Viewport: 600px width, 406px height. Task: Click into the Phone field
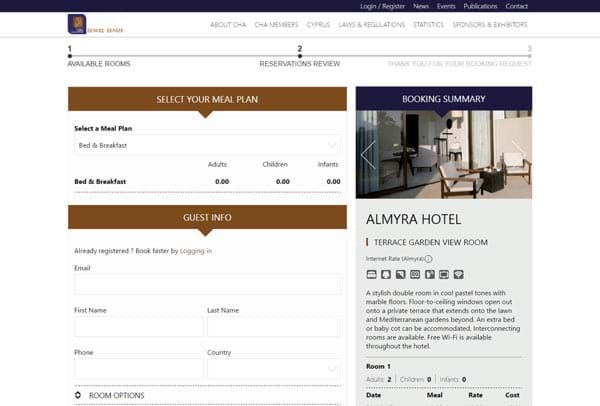(x=139, y=369)
